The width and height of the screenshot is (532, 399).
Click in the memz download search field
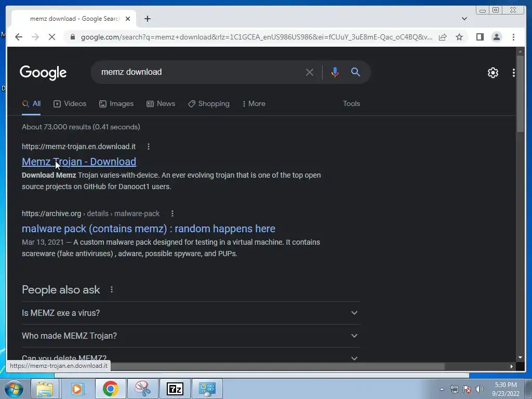pyautogui.click(x=200, y=72)
